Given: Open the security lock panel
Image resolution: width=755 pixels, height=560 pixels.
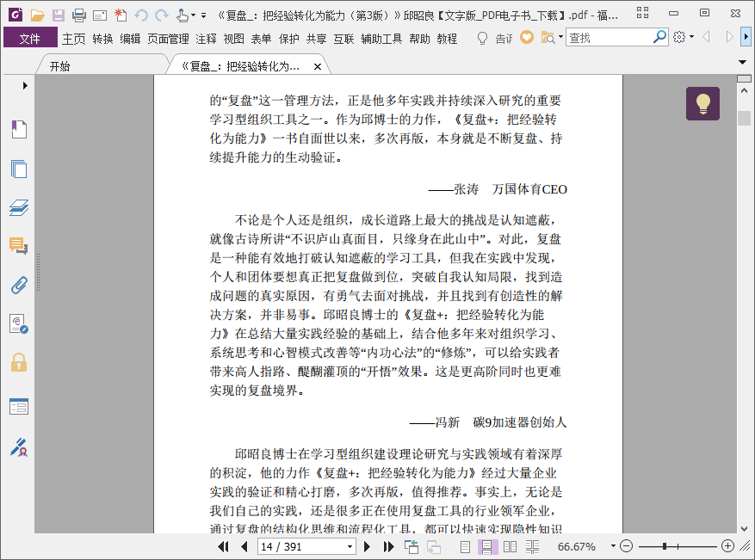Looking at the screenshot, I should click(x=19, y=362).
